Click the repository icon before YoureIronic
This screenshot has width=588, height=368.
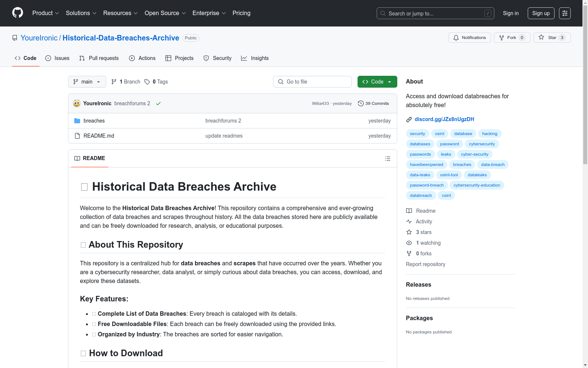(x=15, y=38)
